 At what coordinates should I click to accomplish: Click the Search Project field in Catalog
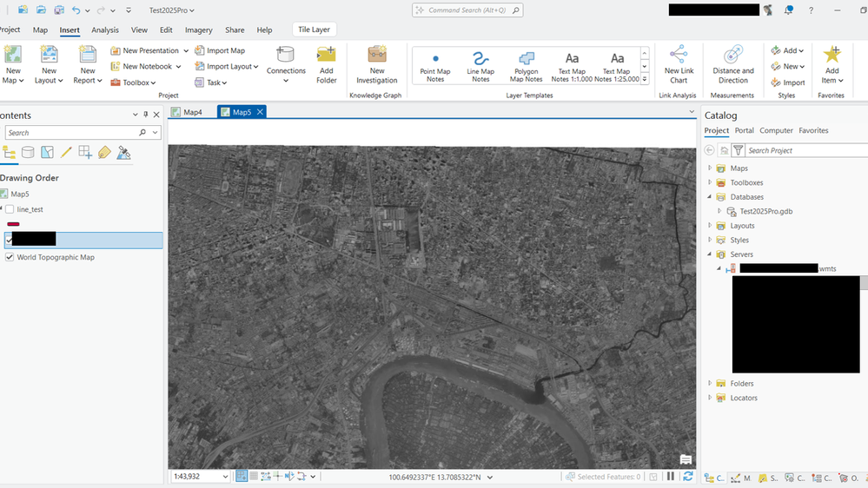click(801, 150)
